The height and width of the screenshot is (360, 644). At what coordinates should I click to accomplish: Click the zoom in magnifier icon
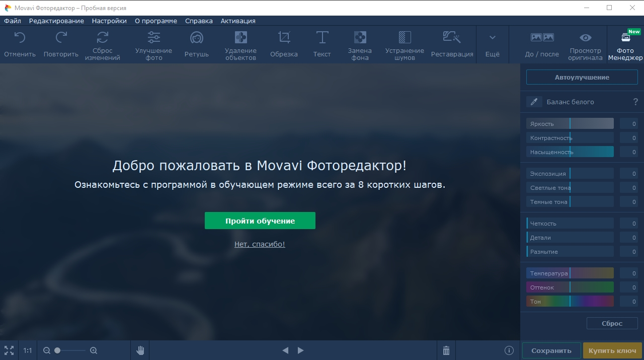coord(94,350)
